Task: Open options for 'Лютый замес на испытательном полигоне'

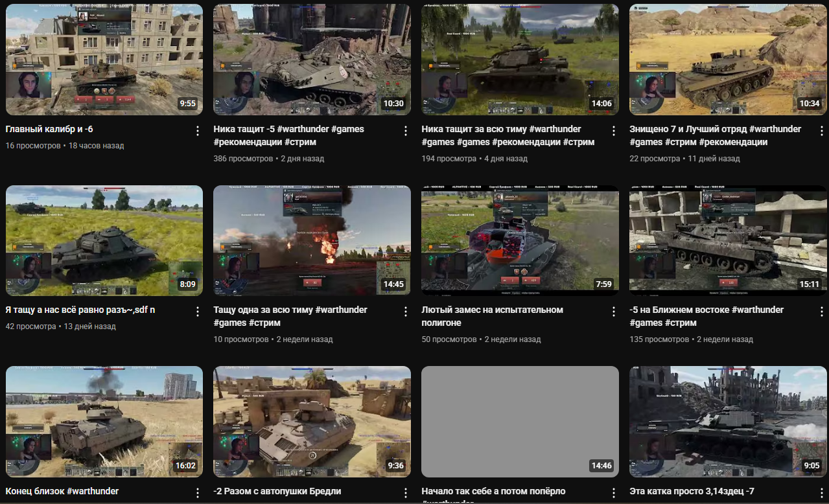Action: pos(614,312)
